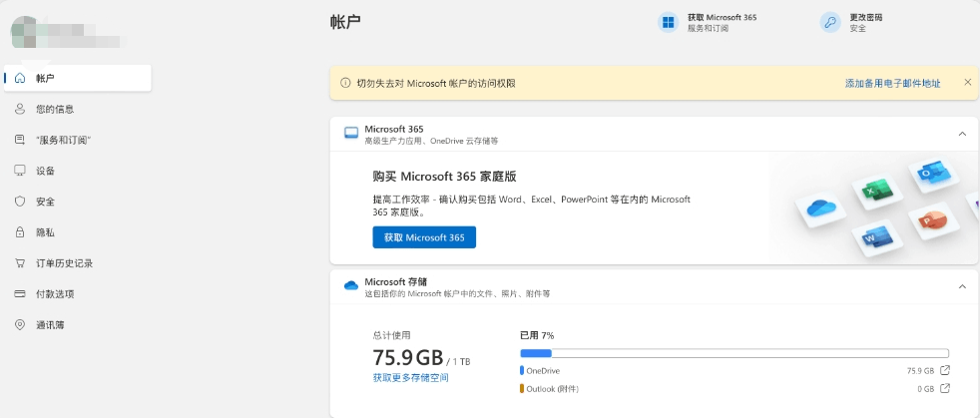Open the 更改密码 header link
This screenshot has width=980, height=418.
[865, 18]
